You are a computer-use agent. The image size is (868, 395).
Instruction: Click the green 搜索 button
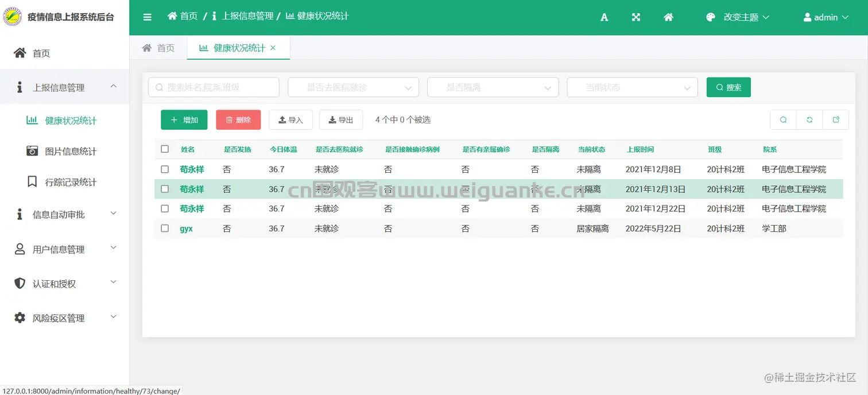pos(728,87)
